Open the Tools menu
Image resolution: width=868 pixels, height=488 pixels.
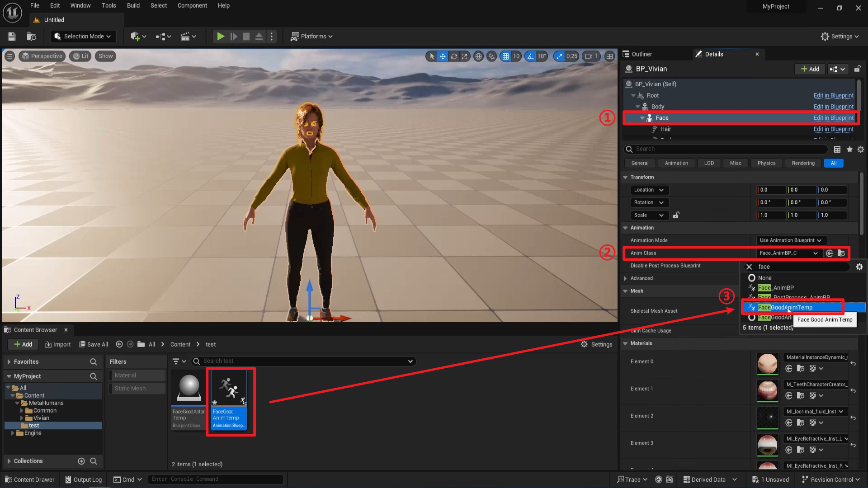pyautogui.click(x=108, y=5)
